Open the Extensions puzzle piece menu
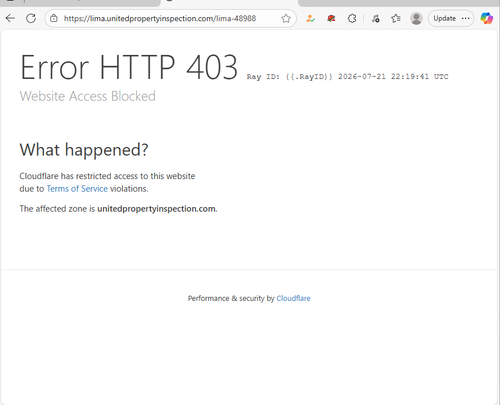 click(x=352, y=18)
